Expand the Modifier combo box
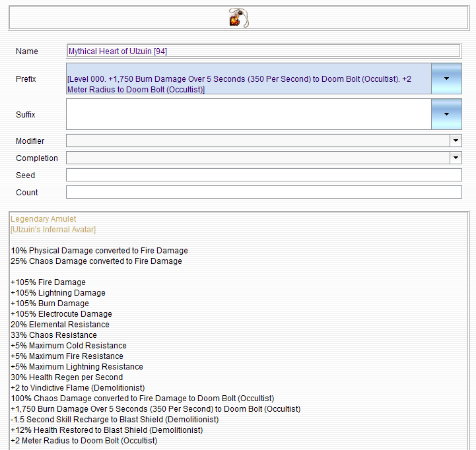Screen dimensions: 476x450 [x=456, y=141]
